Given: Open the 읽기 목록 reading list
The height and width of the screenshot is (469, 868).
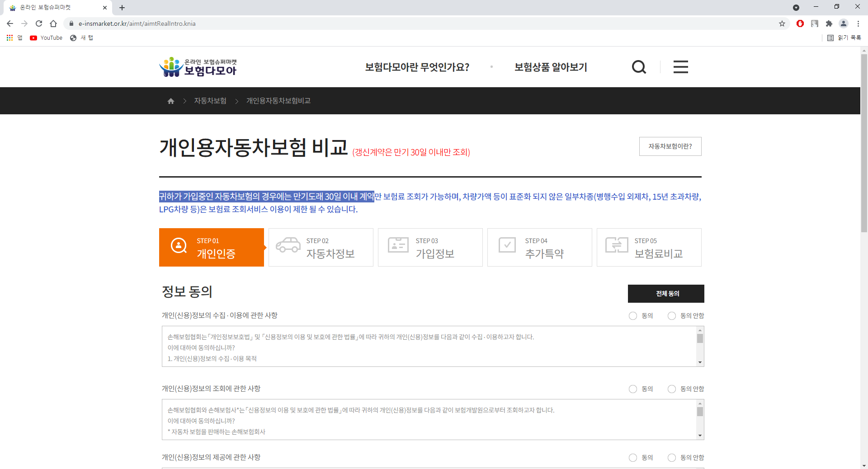Looking at the screenshot, I should (x=844, y=38).
